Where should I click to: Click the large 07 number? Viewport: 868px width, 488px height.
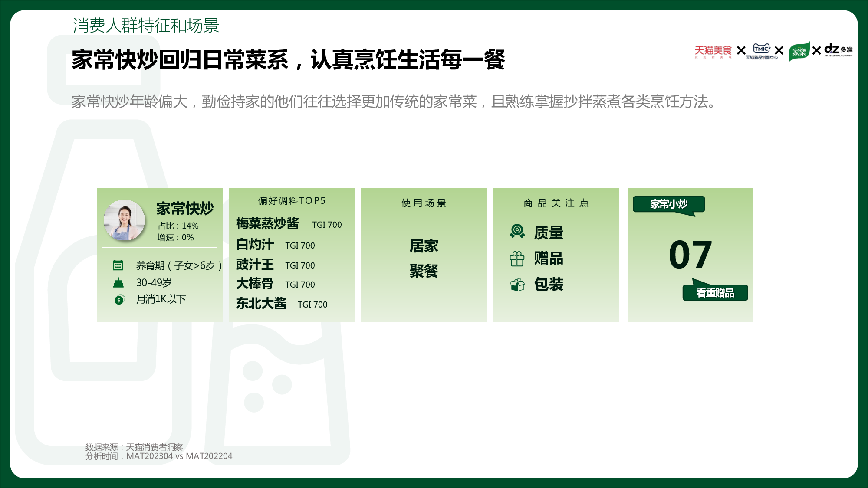click(x=690, y=255)
